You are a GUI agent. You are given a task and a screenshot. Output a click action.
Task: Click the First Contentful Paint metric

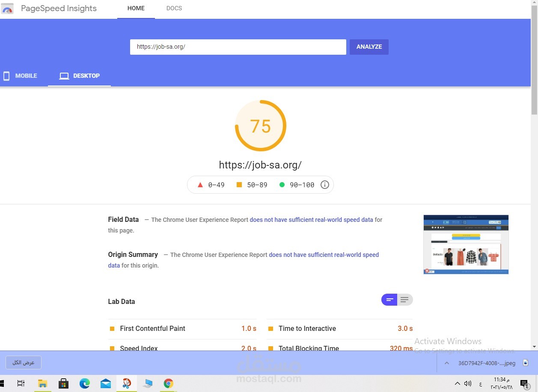pyautogui.click(x=182, y=329)
